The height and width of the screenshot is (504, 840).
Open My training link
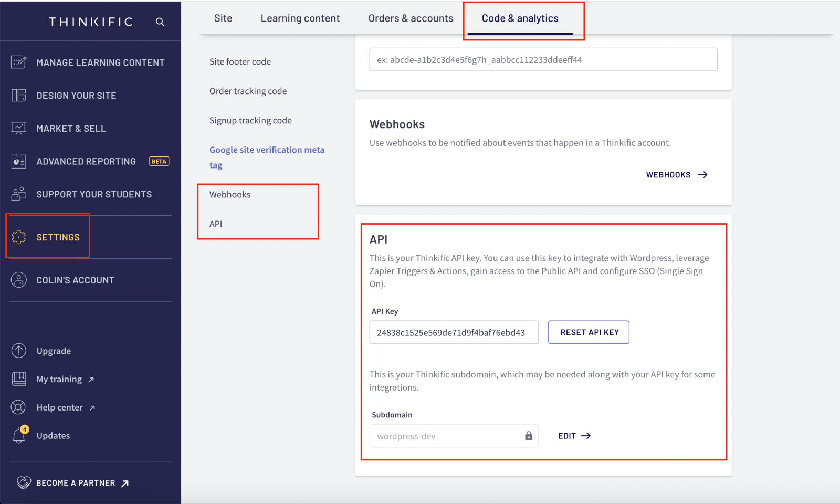pyautogui.click(x=59, y=379)
